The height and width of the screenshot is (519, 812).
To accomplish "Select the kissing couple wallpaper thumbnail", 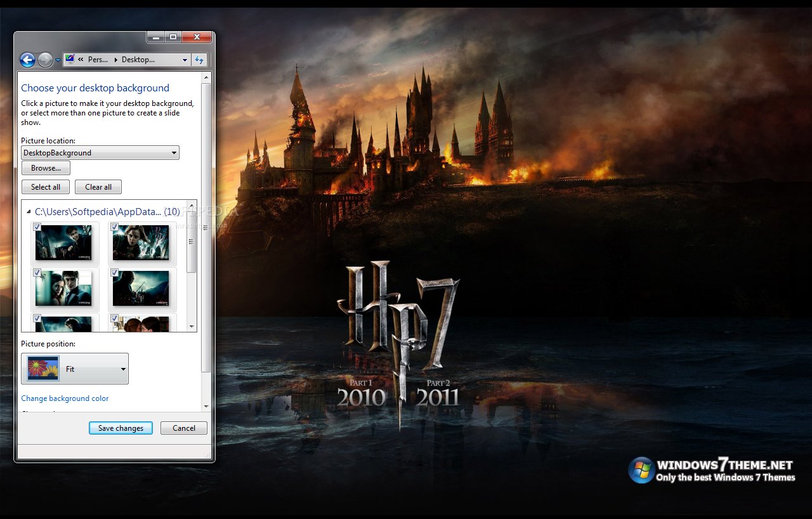I will tap(141, 324).
